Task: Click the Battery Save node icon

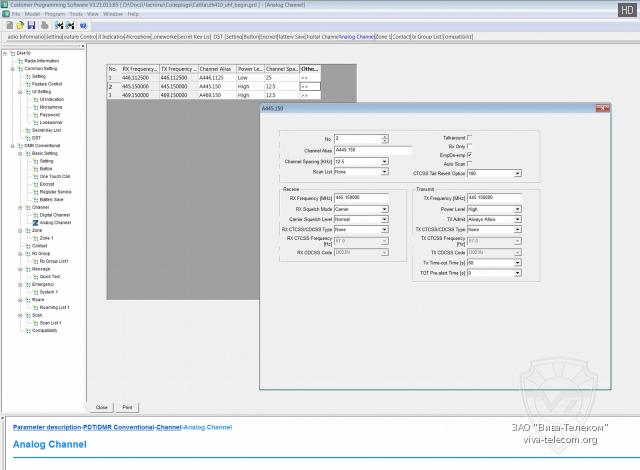Action: (x=36, y=200)
